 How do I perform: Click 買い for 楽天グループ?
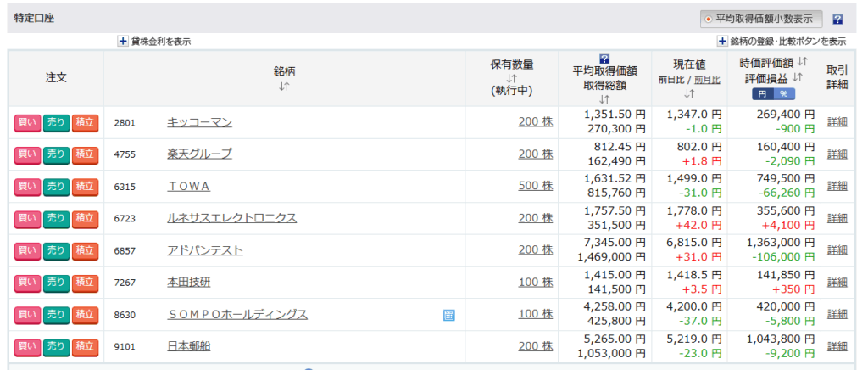tap(27, 154)
